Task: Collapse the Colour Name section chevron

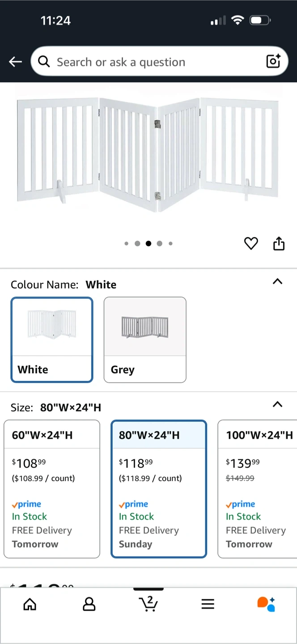Action: [277, 281]
